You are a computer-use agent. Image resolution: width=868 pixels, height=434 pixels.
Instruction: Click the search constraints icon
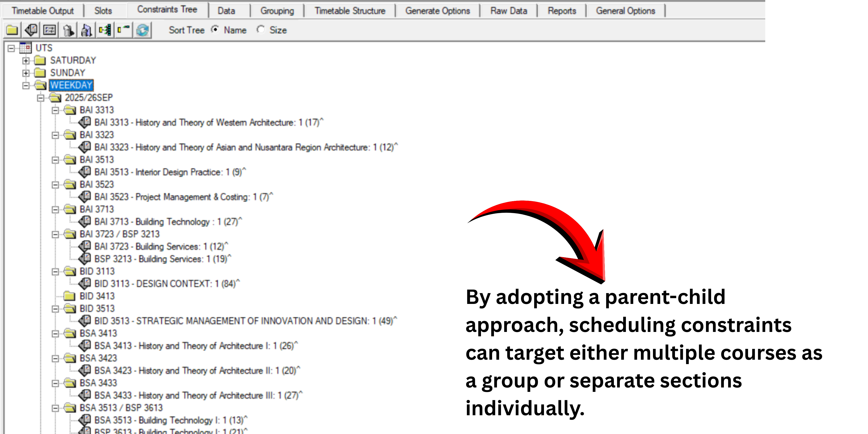(87, 30)
